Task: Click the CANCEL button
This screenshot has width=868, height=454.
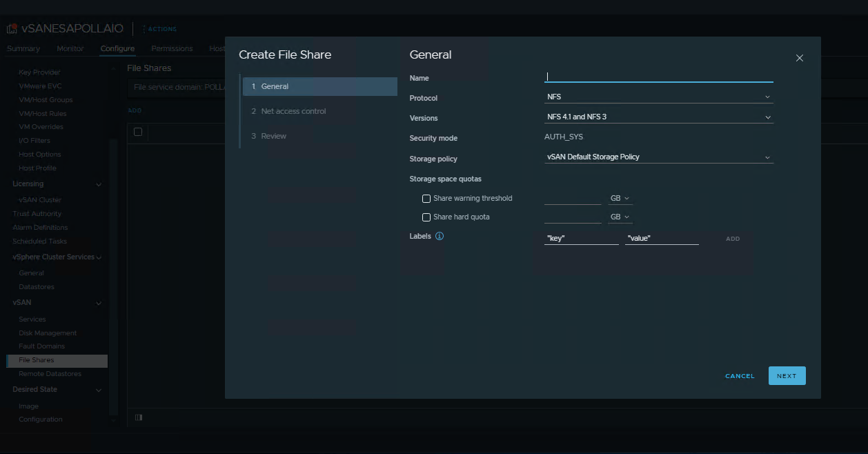Action: 740,376
